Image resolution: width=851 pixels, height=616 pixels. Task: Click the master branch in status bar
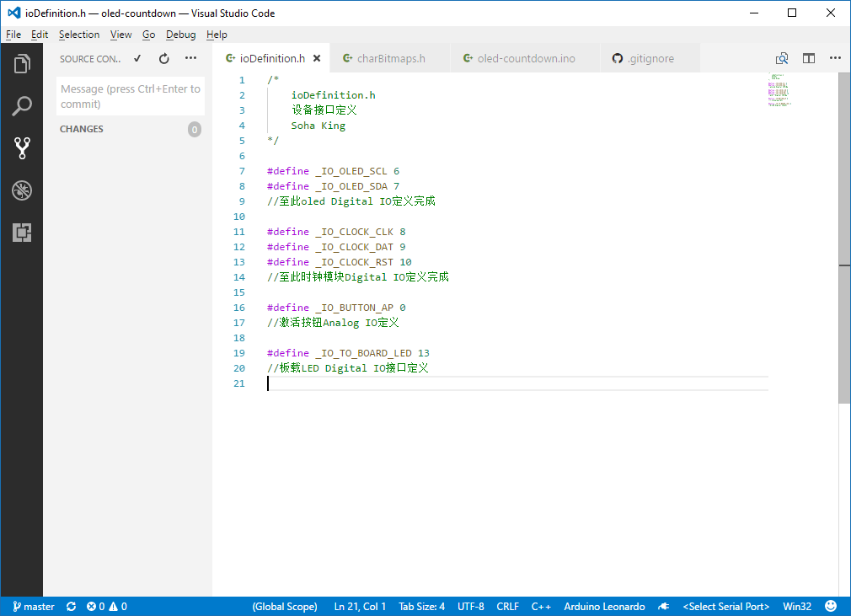click(34, 606)
